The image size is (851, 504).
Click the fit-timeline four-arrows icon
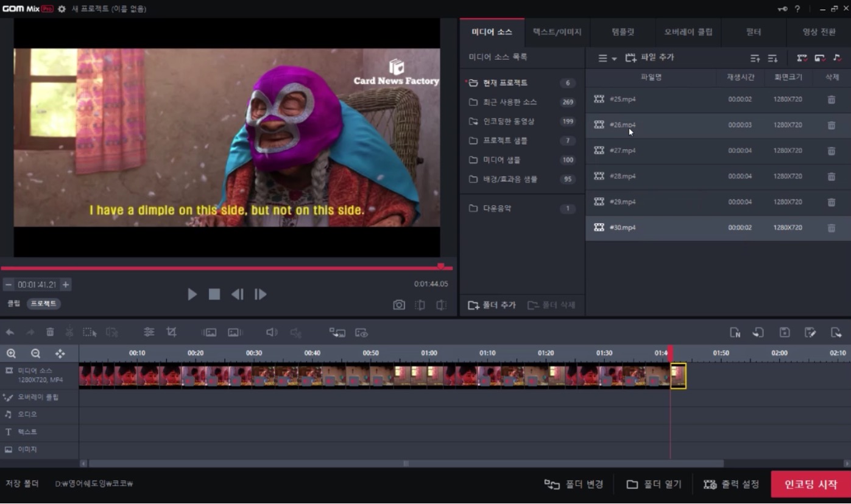point(60,353)
